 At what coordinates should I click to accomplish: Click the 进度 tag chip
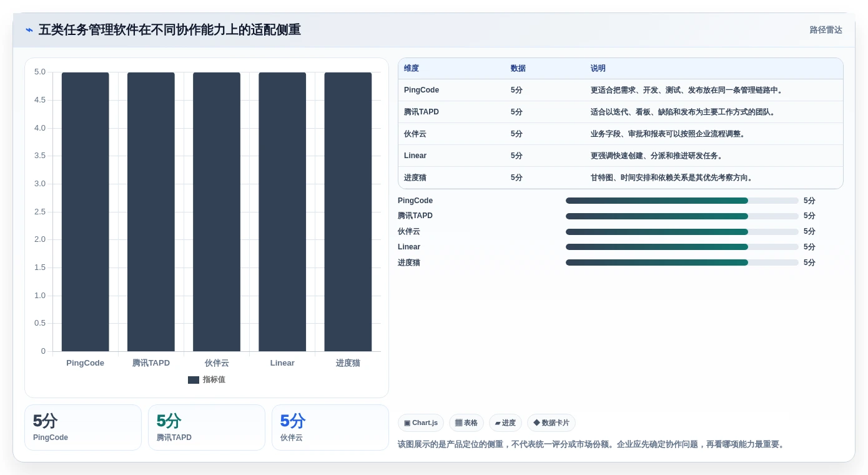[x=505, y=423]
